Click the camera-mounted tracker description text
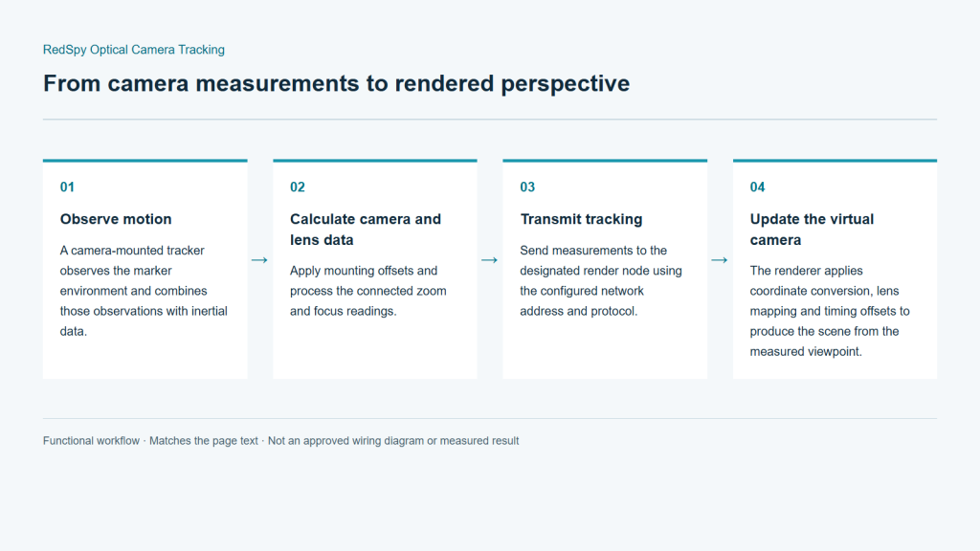The height and width of the screenshot is (551, 980). pyautogui.click(x=144, y=291)
